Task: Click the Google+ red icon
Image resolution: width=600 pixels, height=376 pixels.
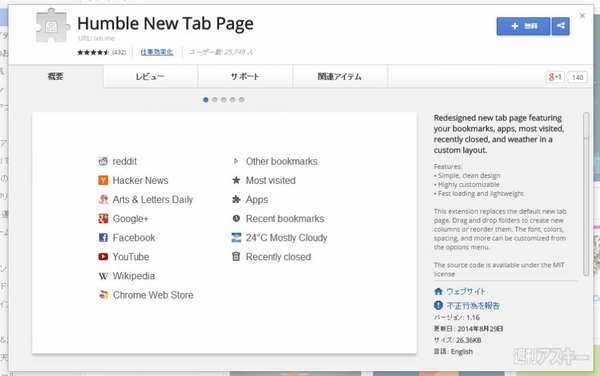Action: click(103, 218)
